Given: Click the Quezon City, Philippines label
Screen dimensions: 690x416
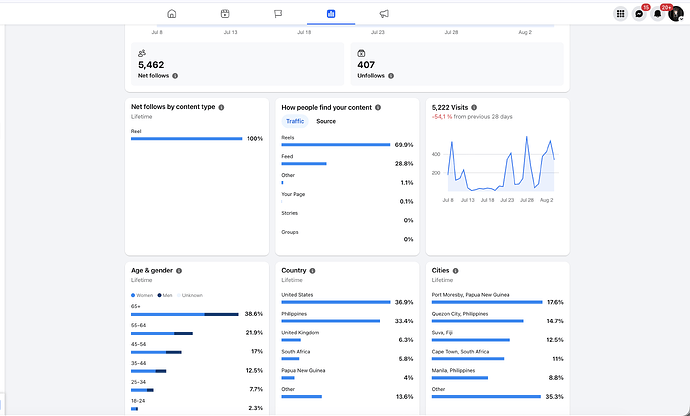Looking at the screenshot, I should pos(460,314).
